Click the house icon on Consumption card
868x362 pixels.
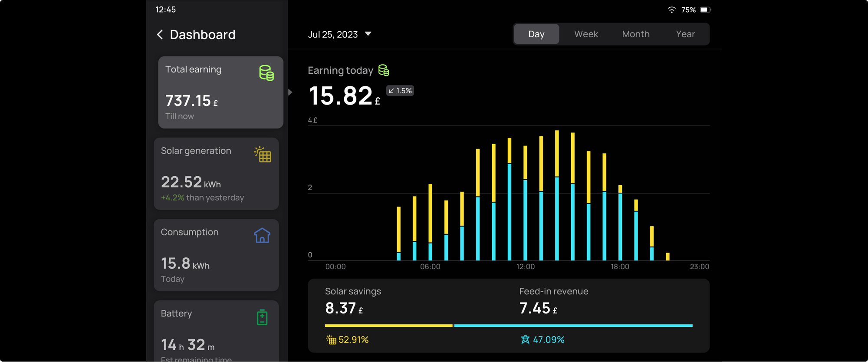click(262, 235)
